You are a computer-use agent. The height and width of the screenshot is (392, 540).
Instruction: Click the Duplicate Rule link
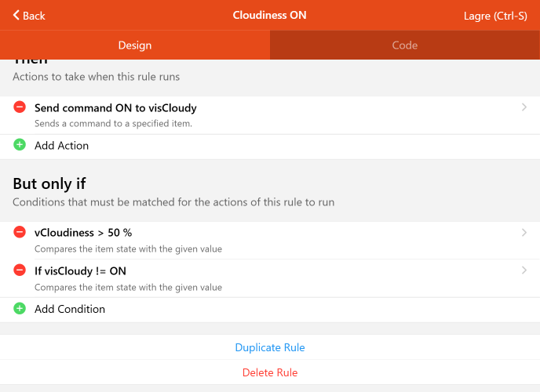(x=270, y=347)
